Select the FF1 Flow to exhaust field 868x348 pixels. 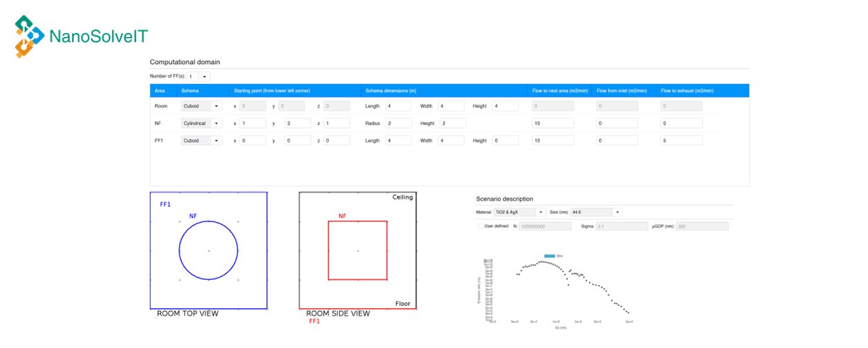[x=682, y=141]
